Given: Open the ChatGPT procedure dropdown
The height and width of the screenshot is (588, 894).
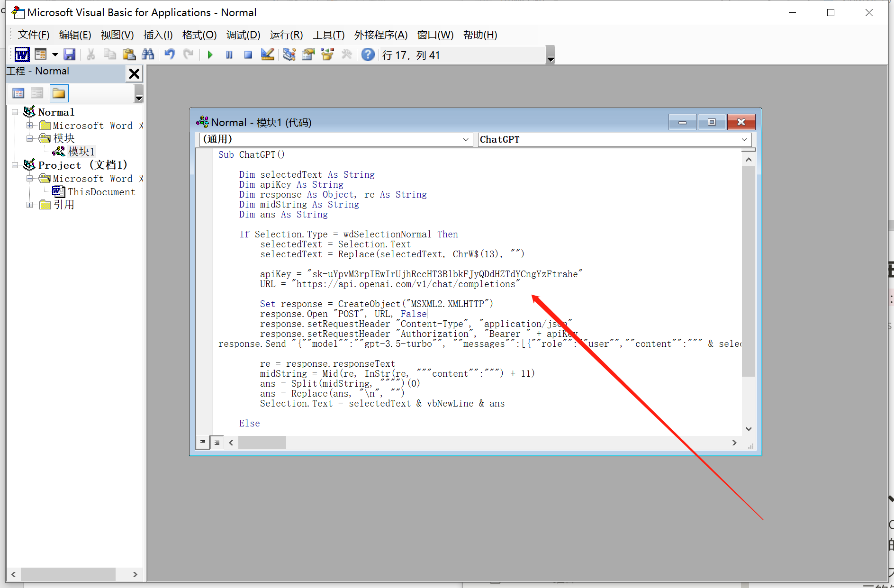Looking at the screenshot, I should pyautogui.click(x=744, y=139).
